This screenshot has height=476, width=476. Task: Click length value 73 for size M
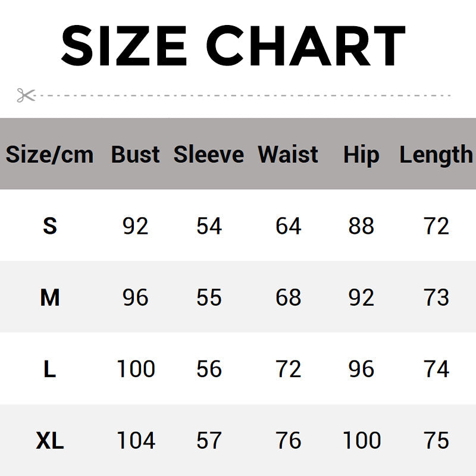(x=436, y=297)
